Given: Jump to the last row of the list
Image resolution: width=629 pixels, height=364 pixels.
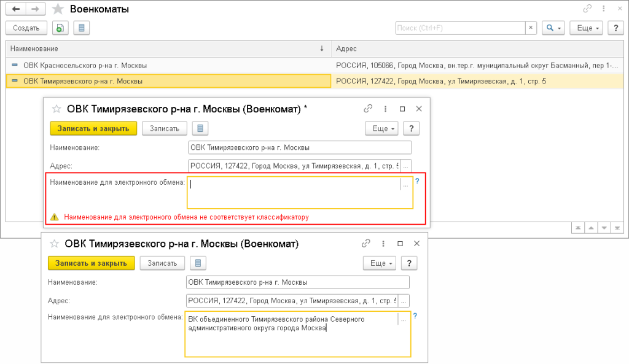Looking at the screenshot, I should 617,228.
